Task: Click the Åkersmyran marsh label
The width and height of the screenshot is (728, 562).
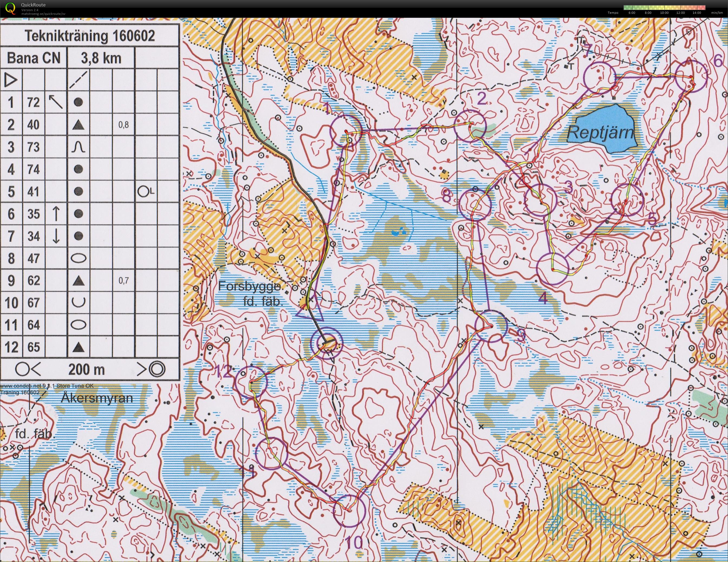Action: 97,398
